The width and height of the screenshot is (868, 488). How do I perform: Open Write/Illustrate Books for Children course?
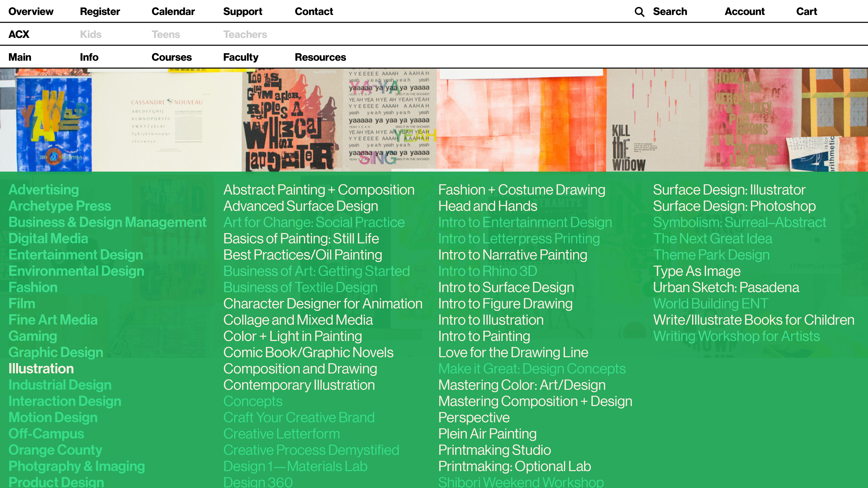[x=753, y=320]
